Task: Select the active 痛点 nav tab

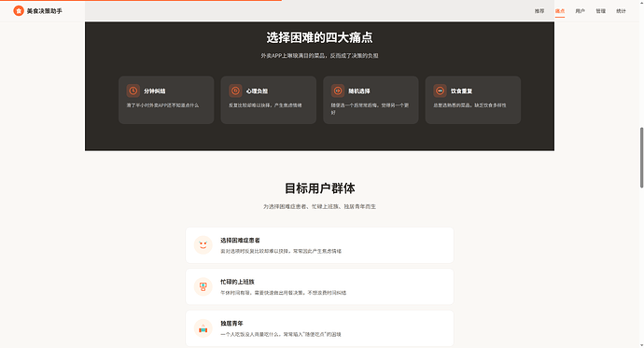Action: (x=560, y=11)
